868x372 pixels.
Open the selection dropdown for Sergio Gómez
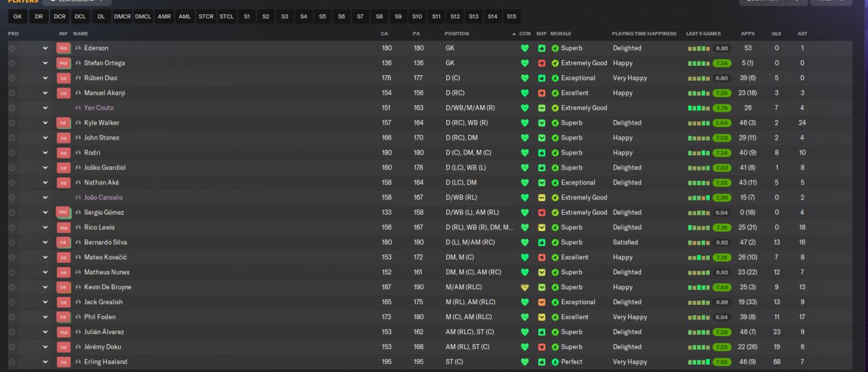[x=45, y=213]
